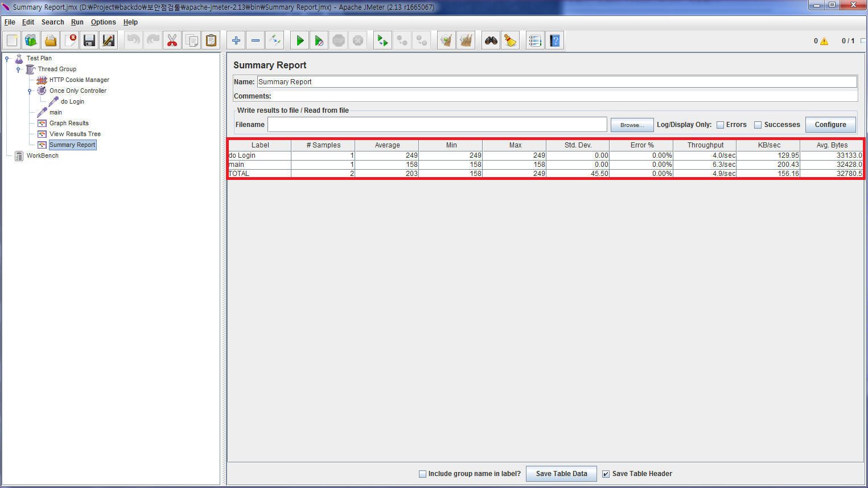Click the KB/sec column header
868x488 pixels.
point(768,145)
